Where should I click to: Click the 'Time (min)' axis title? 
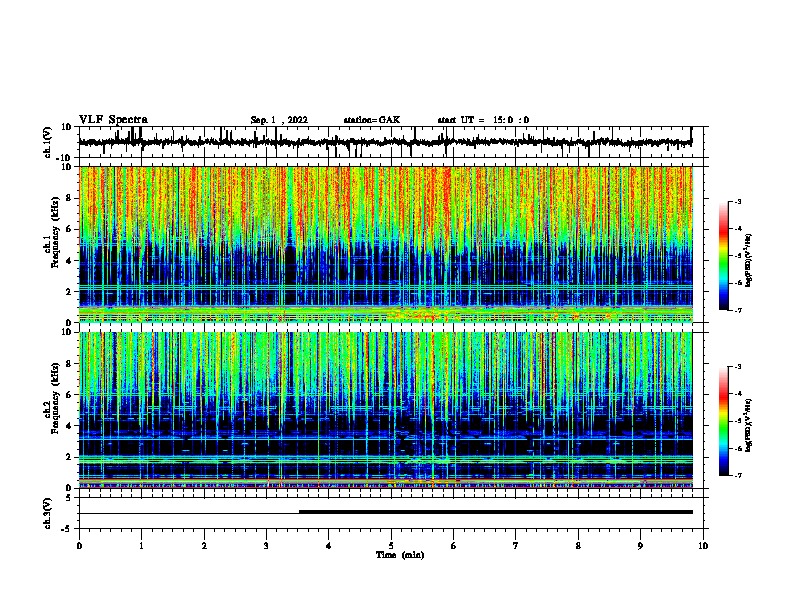400,555
